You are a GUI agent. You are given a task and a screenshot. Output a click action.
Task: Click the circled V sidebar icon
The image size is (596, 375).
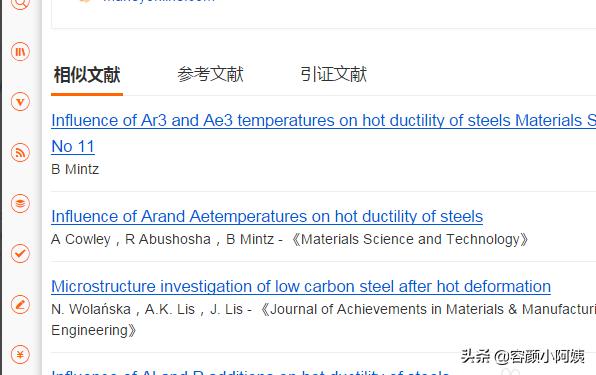pyautogui.click(x=20, y=102)
